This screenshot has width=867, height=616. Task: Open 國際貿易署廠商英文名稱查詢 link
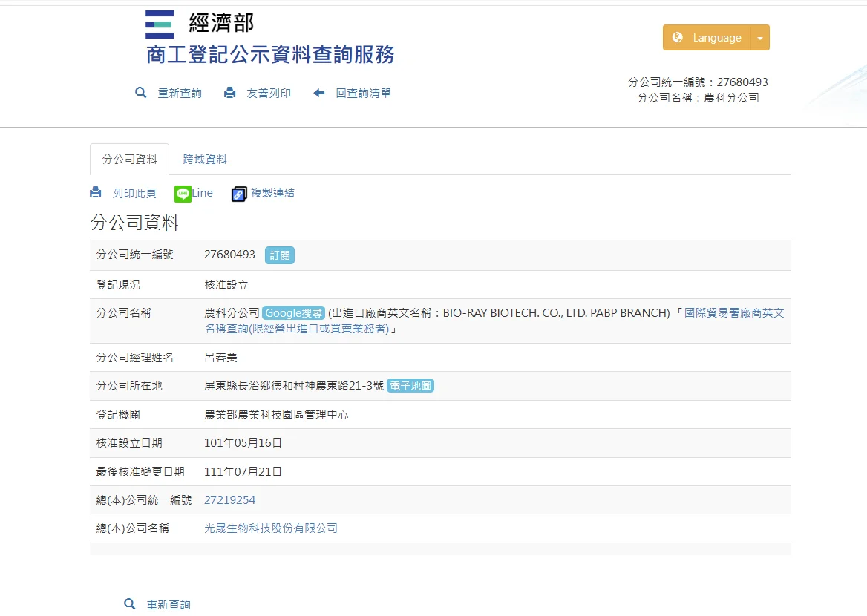(x=733, y=313)
